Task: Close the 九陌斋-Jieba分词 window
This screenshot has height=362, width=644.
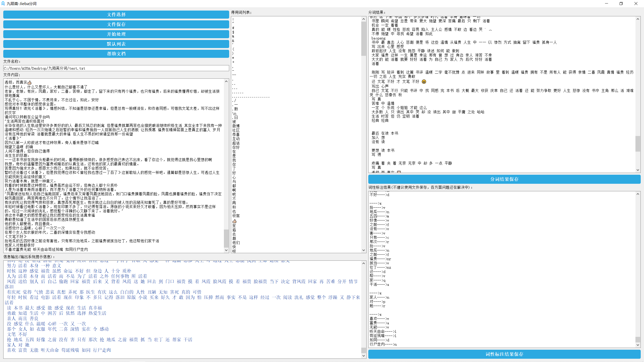Action: (636, 4)
